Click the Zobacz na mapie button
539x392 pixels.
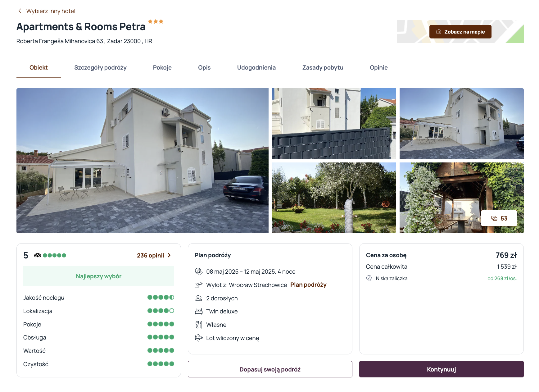tap(460, 32)
